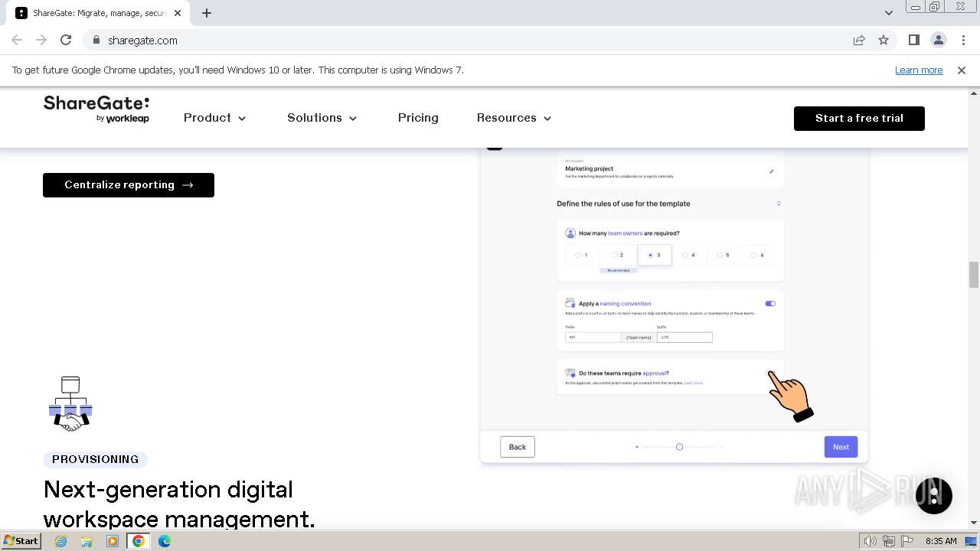The height and width of the screenshot is (551, 980).
Task: Open volume control in system tray
Action: point(871,541)
